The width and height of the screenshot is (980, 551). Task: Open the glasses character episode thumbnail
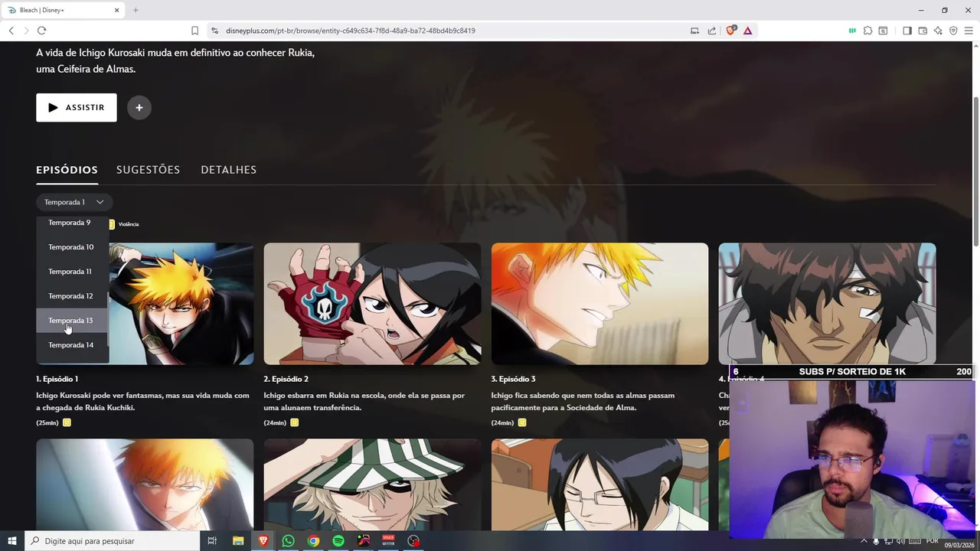[x=599, y=484]
